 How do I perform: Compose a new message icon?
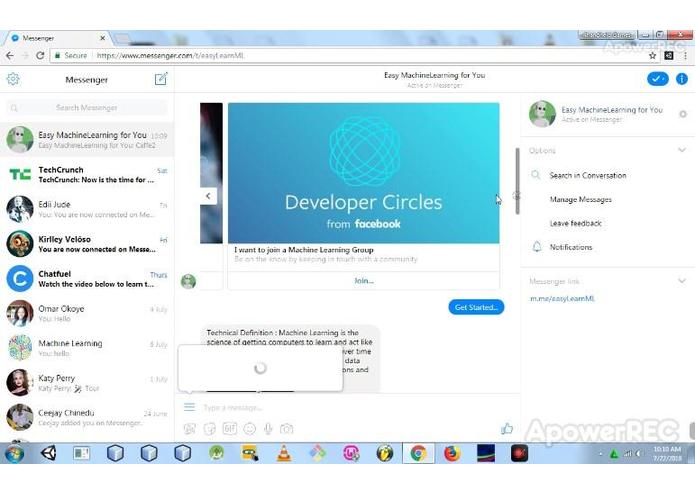tap(161, 79)
